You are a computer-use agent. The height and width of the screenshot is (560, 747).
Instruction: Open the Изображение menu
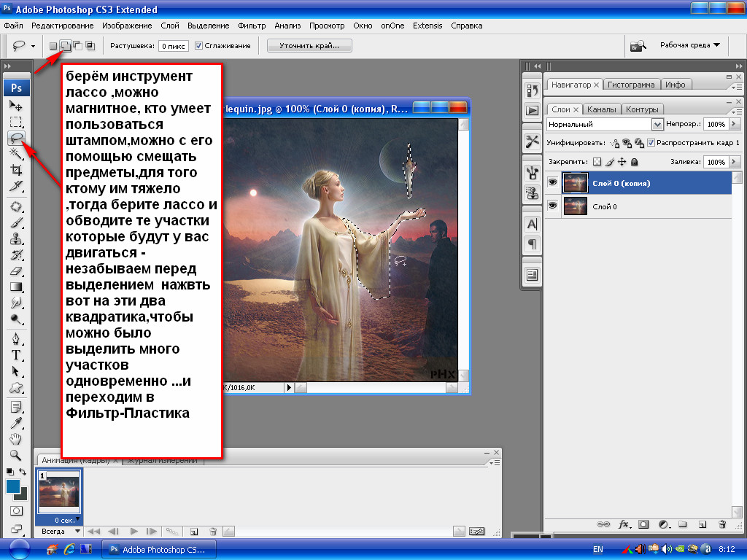pos(127,26)
